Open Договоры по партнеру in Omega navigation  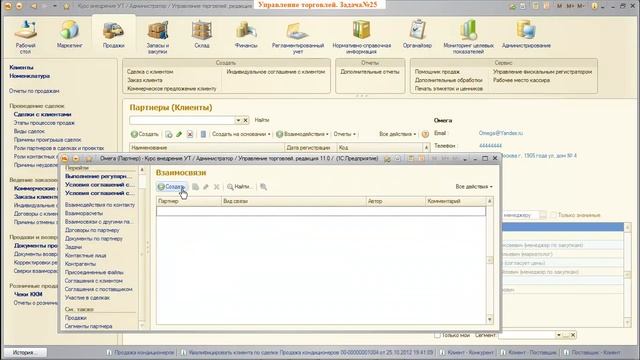click(92, 230)
